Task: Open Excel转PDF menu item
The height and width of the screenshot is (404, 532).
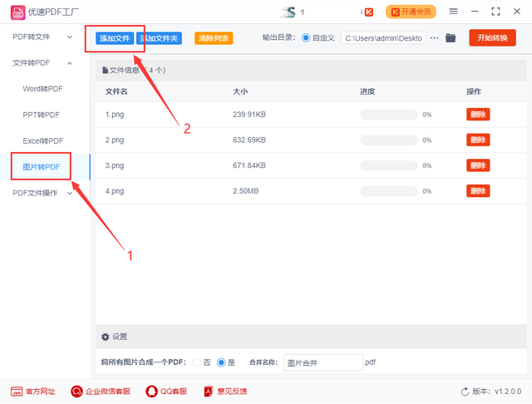Action: [43, 140]
